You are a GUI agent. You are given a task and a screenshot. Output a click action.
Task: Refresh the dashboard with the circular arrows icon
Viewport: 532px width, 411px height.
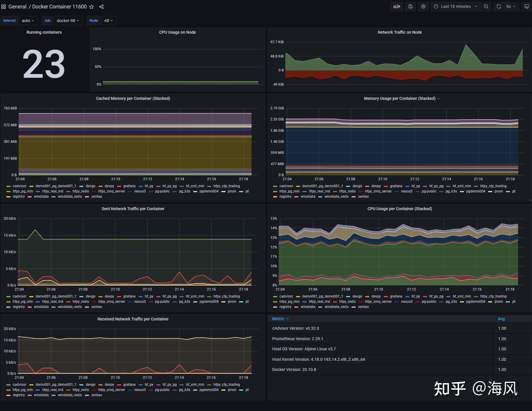click(x=499, y=6)
